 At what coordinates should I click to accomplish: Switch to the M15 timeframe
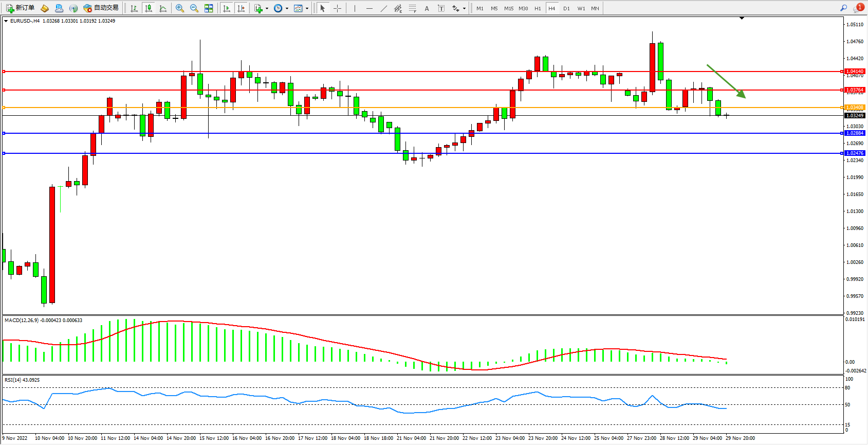pos(508,8)
